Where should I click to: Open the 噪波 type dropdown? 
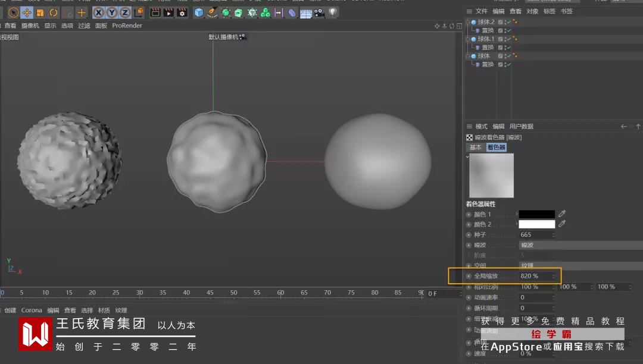580,245
